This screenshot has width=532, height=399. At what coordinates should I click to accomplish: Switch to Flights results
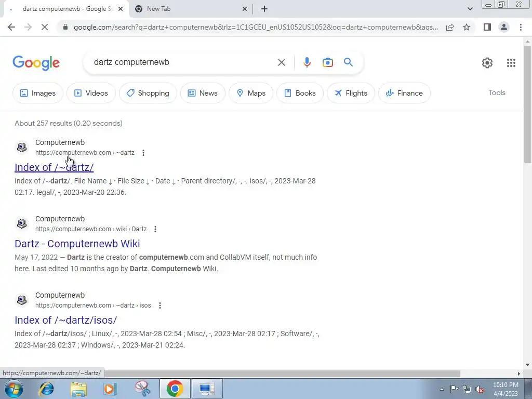[351, 93]
